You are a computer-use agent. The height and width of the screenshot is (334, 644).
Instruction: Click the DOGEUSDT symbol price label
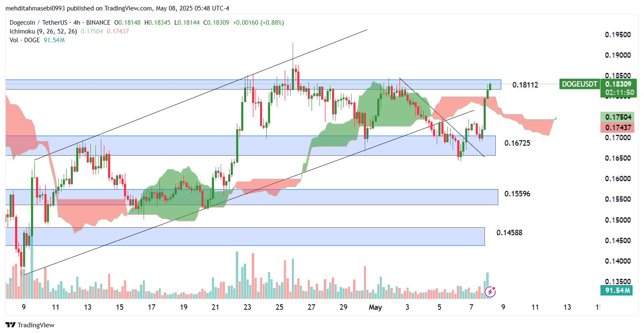[x=580, y=84]
